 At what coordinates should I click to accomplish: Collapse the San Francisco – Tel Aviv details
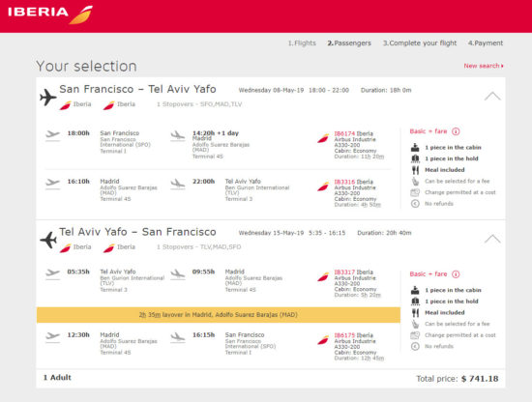[492, 97]
